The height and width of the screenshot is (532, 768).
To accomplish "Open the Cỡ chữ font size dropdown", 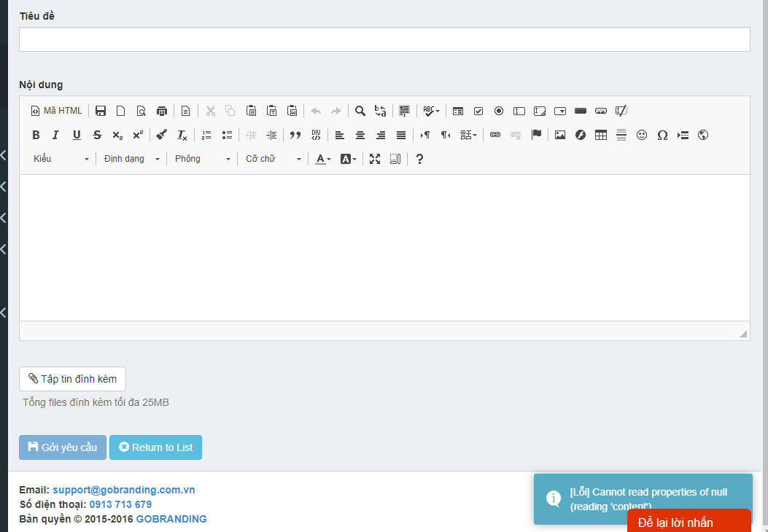I will click(x=273, y=159).
